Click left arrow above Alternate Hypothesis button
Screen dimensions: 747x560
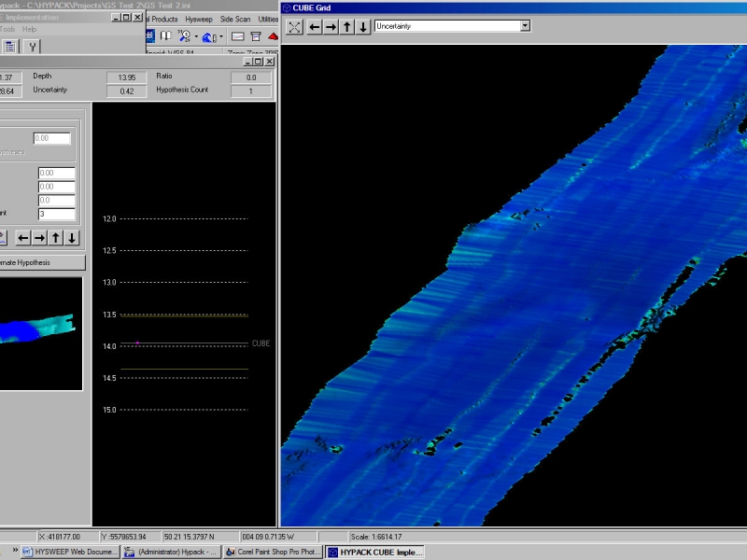[24, 238]
